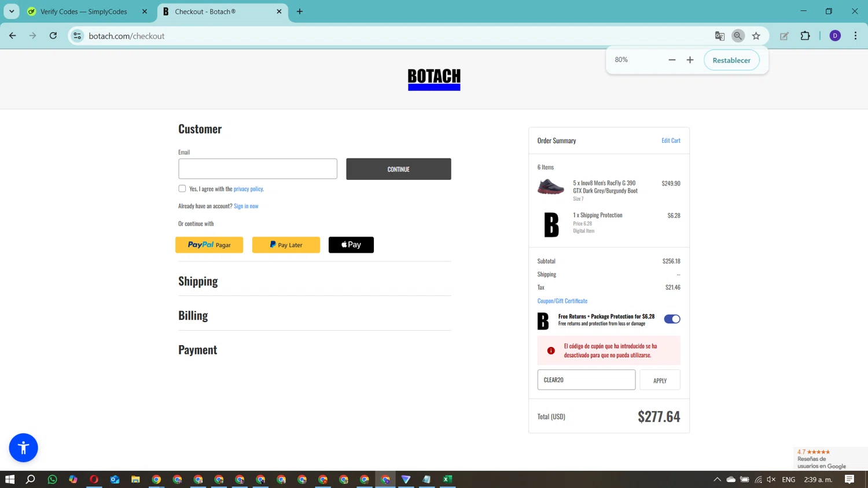Go back with the browser back arrow
The width and height of the screenshot is (868, 488).
pyautogui.click(x=12, y=36)
